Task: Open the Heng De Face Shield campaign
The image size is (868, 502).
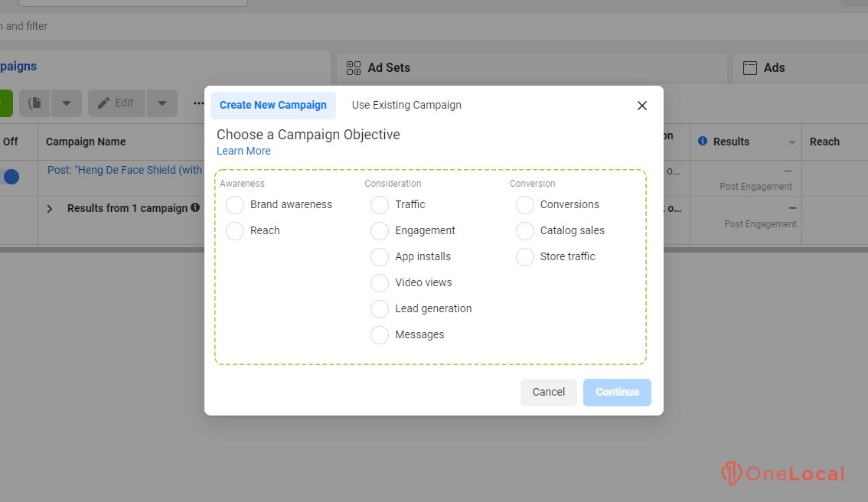Action: 125,170
